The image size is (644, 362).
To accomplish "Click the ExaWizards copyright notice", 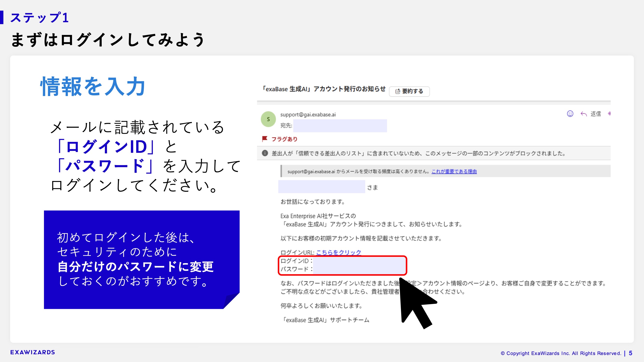I will click(x=561, y=353).
